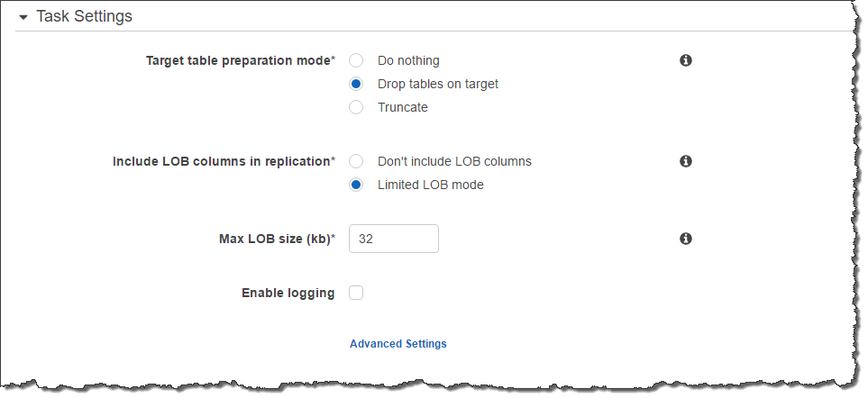This screenshot has height=398, width=868.
Task: Select the Limited LOB mode radio button
Action: click(356, 185)
